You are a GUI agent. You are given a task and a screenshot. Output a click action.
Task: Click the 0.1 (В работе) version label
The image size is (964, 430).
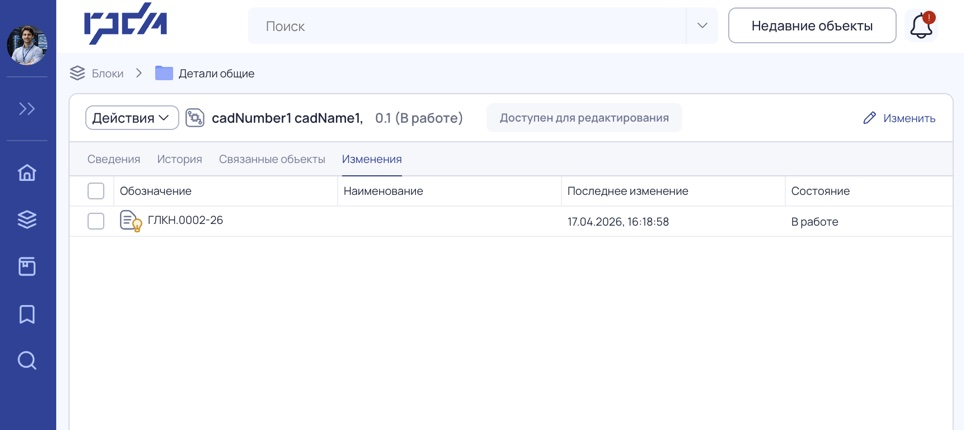coord(419,118)
